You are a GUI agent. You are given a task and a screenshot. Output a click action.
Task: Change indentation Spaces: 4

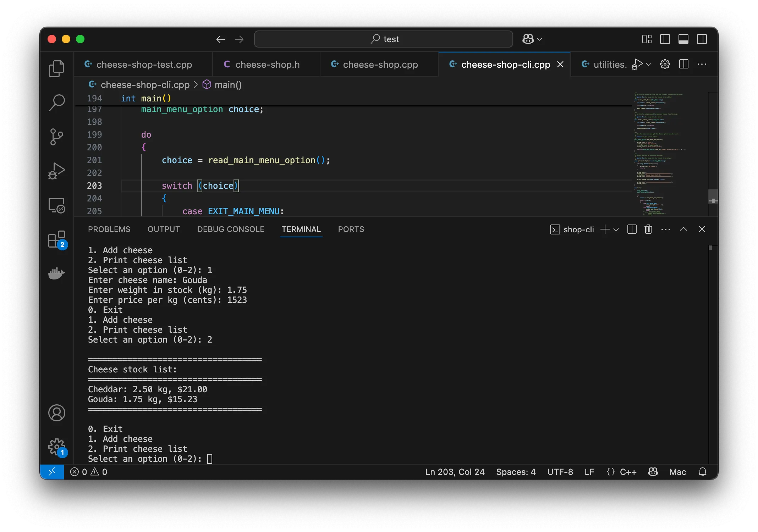[516, 472]
